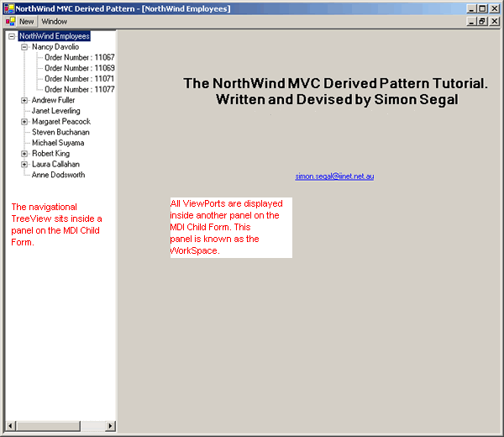
Task: Expand the Robert King node
Action: tap(24, 154)
